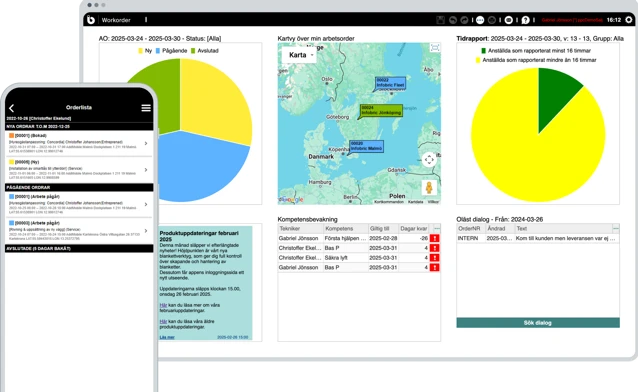Viewport: 638px width, 392px height.
Task: Sort by the Kompetens column header
Action: 345,228
